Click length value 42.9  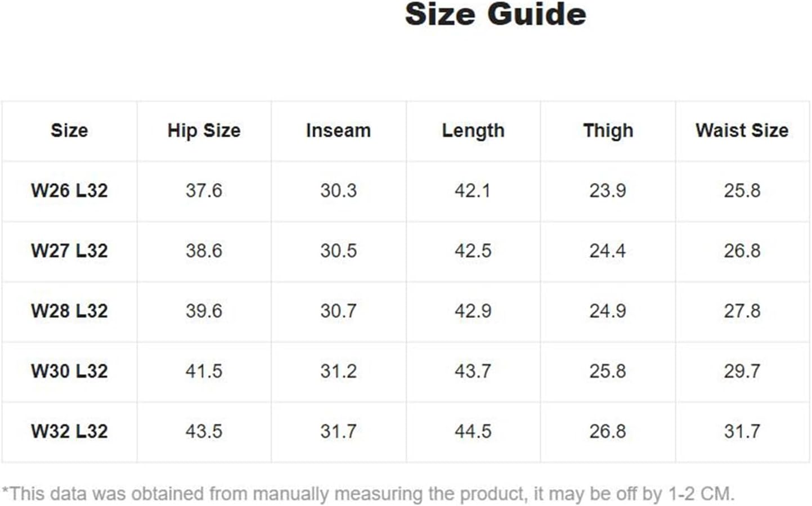pyautogui.click(x=473, y=311)
